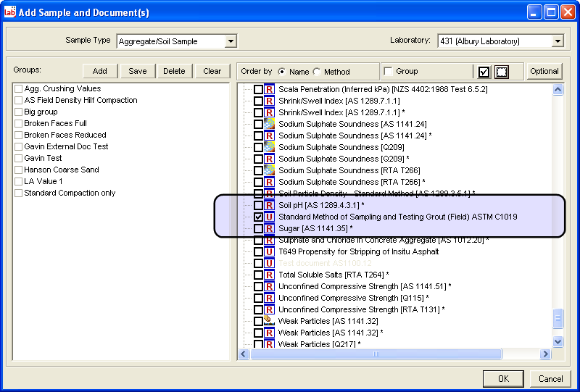Uncheck Standard Method of Sampling and Testing Grout
580x392 pixels.
(x=258, y=217)
